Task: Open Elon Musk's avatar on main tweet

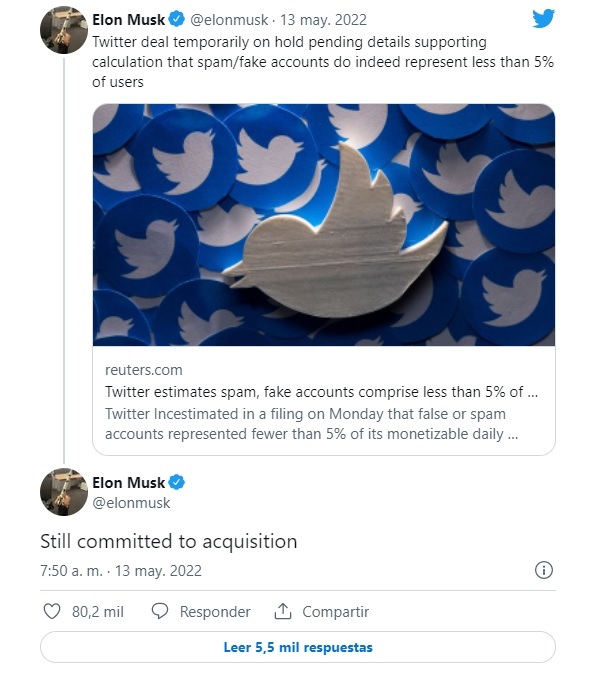Action: (x=64, y=492)
